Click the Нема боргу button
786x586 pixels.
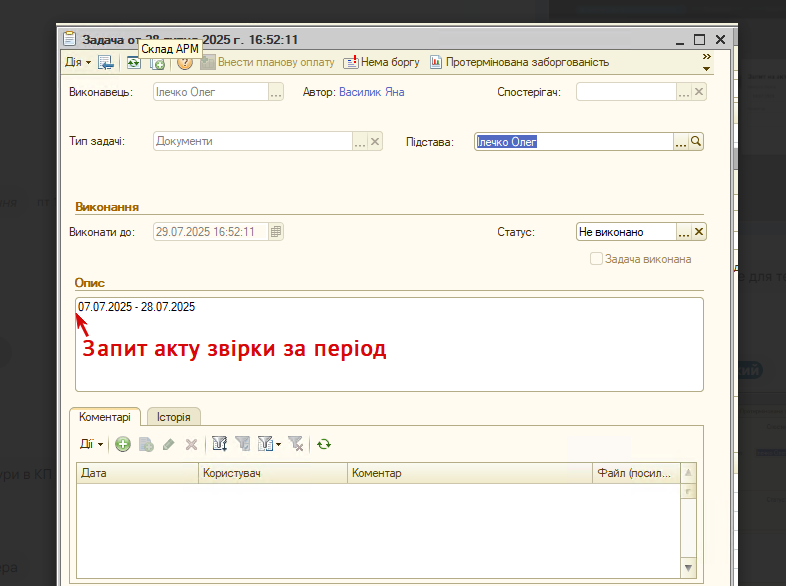coord(382,62)
